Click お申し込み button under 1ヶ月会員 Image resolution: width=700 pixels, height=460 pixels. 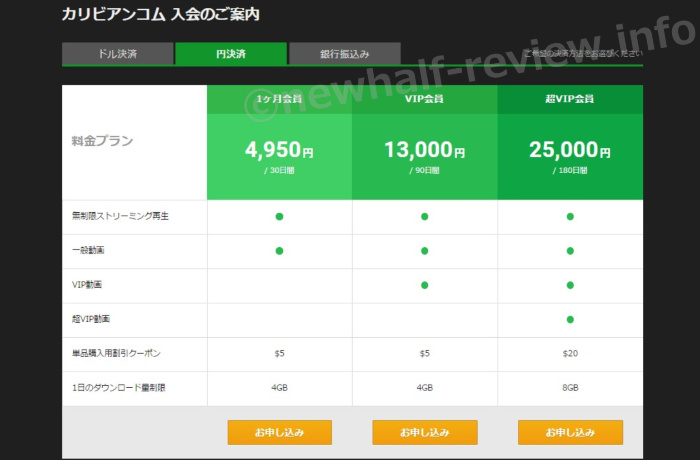(279, 432)
